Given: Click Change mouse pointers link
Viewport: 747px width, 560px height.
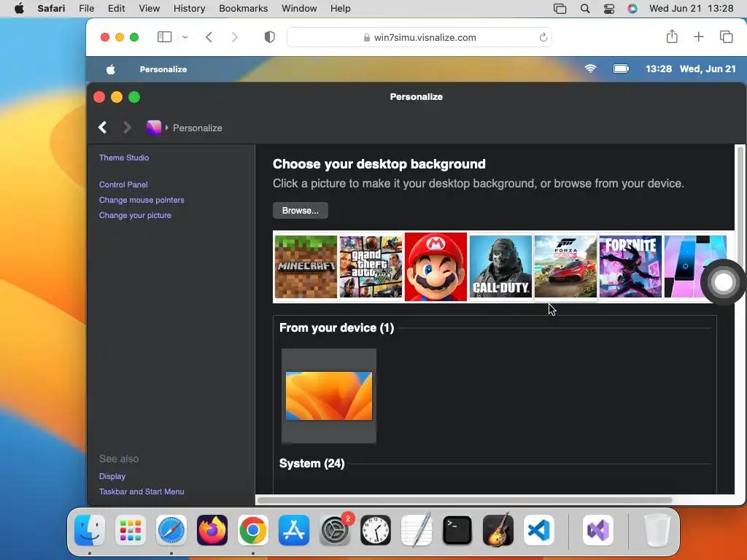Looking at the screenshot, I should pos(142,200).
